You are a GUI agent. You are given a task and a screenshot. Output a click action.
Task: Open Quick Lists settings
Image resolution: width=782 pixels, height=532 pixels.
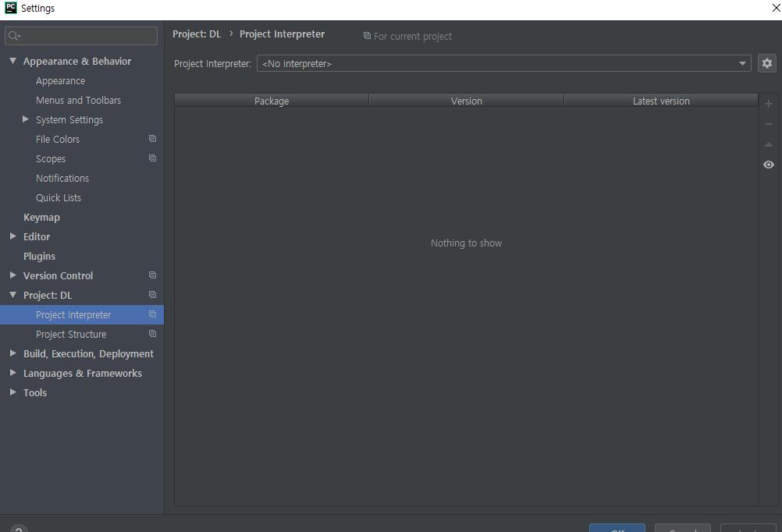(59, 197)
